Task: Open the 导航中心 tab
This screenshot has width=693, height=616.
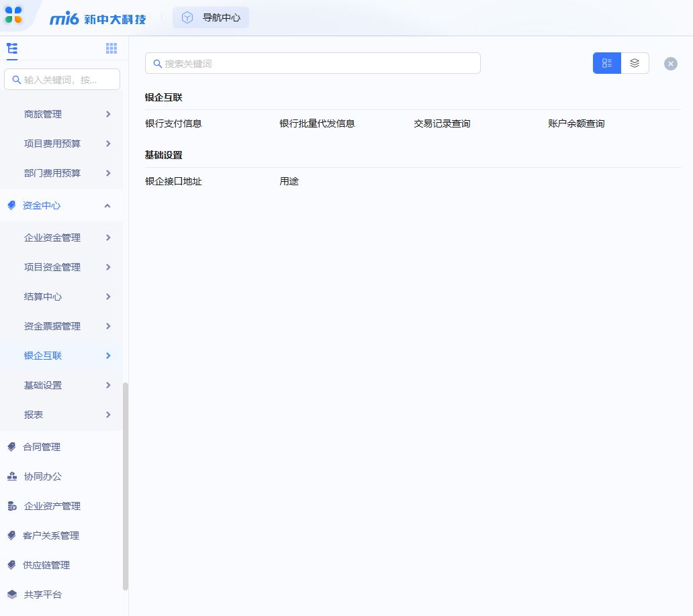Action: click(x=211, y=17)
